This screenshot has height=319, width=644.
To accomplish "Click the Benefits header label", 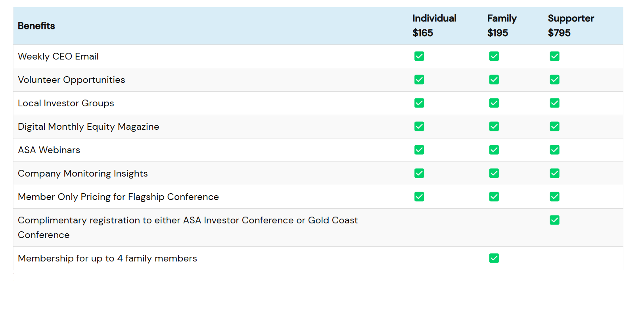I will tap(36, 26).
